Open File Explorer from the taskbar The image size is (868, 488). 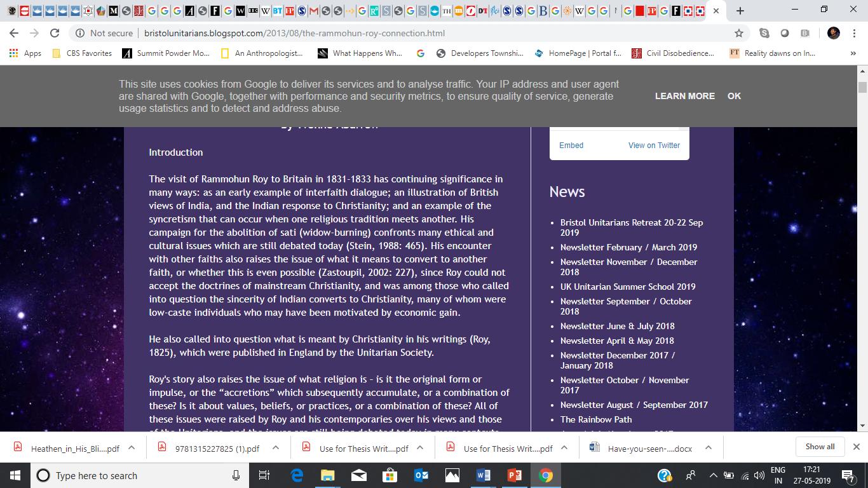328,475
